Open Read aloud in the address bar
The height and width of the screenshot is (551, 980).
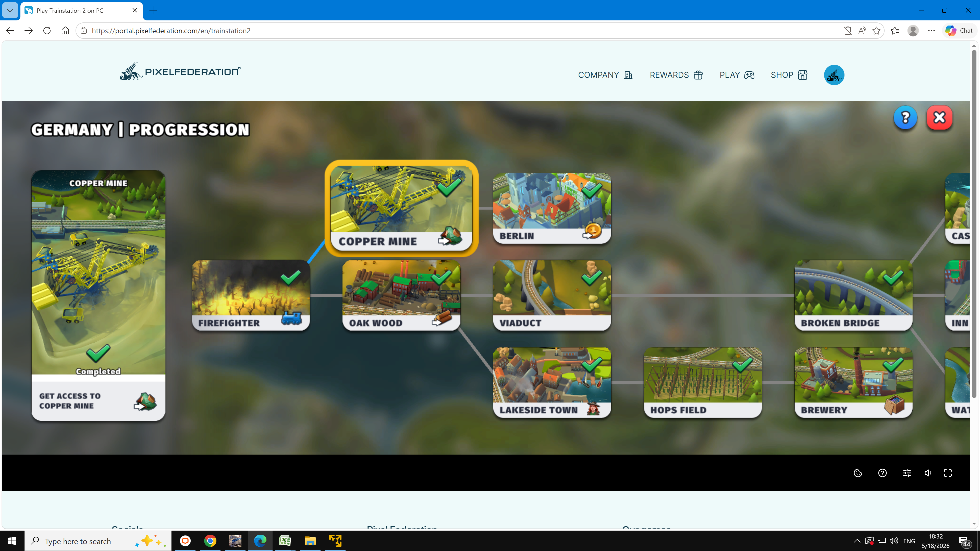(862, 30)
